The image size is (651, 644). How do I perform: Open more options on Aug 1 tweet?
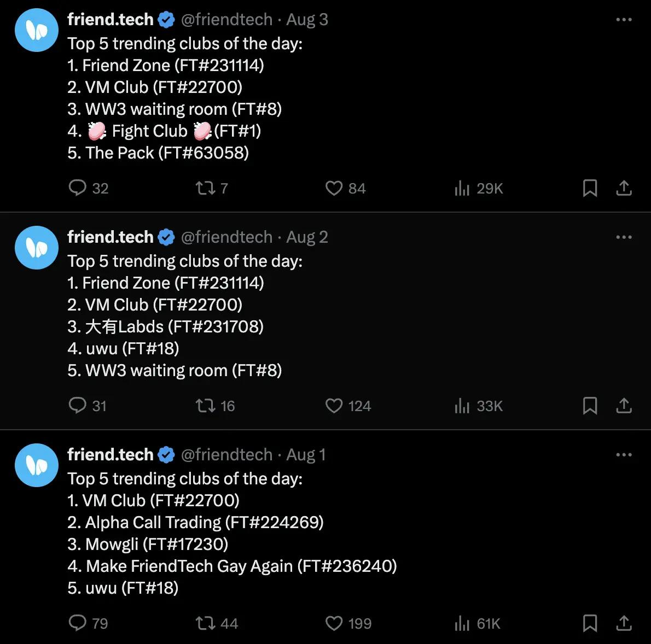click(624, 455)
